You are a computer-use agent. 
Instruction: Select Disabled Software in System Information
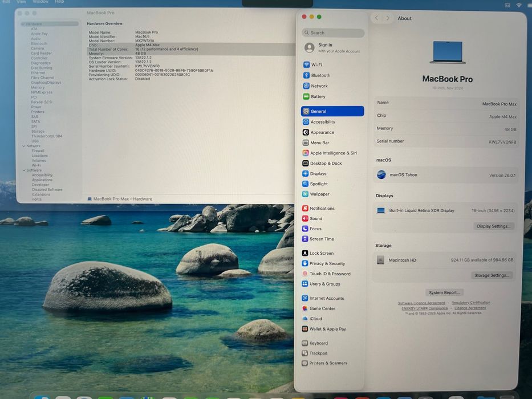(x=47, y=190)
